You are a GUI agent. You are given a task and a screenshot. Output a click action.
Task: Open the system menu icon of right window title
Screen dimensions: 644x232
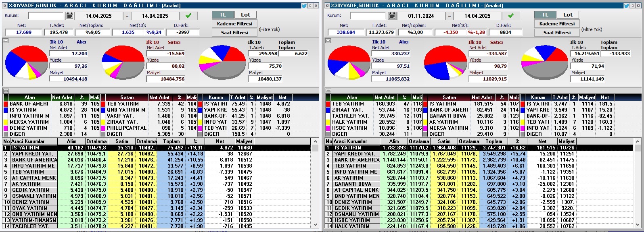tap(327, 6)
